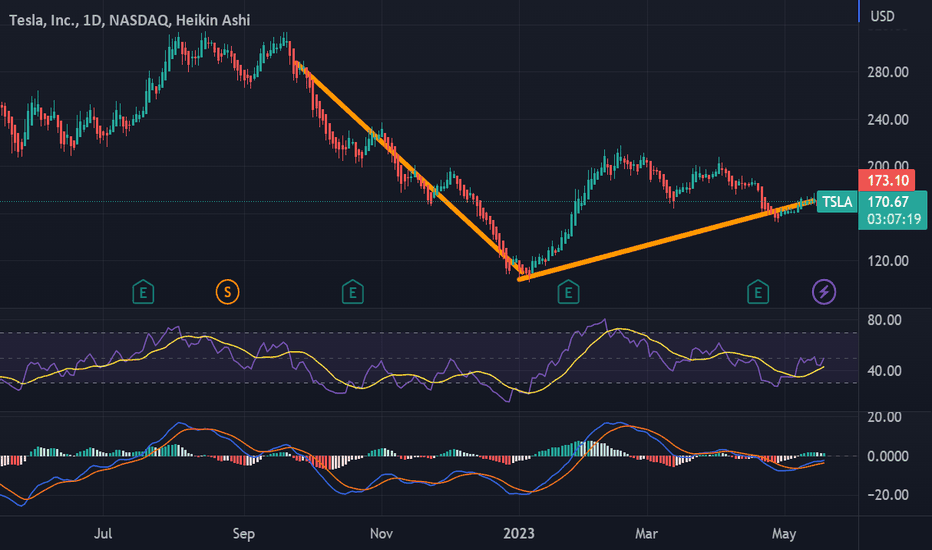Click the 120.00 price axis label
The width and height of the screenshot is (932, 550).
(888, 261)
